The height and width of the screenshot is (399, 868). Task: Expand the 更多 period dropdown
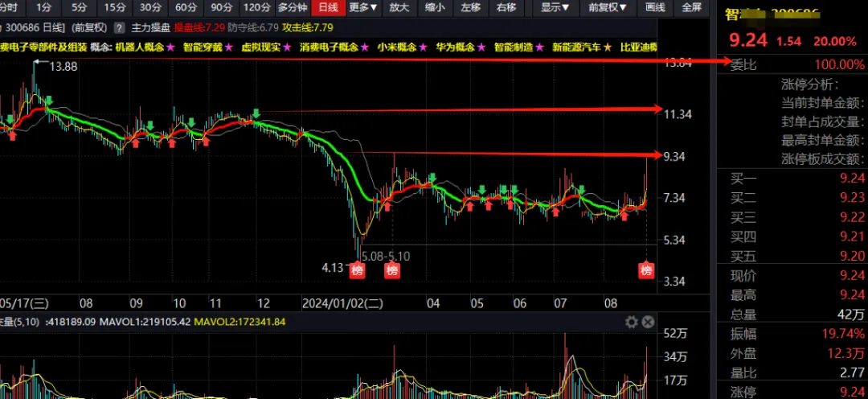pos(364,7)
